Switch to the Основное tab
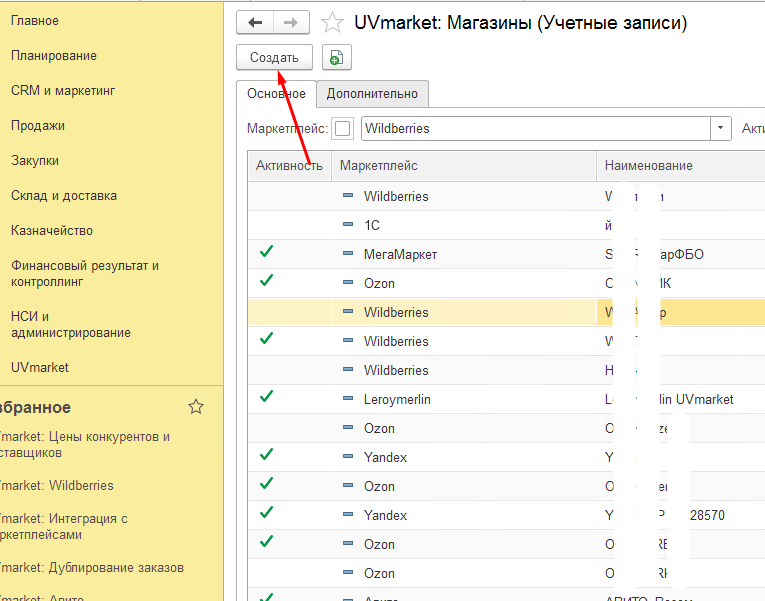Screen dimensions: 765x601 coord(276,94)
